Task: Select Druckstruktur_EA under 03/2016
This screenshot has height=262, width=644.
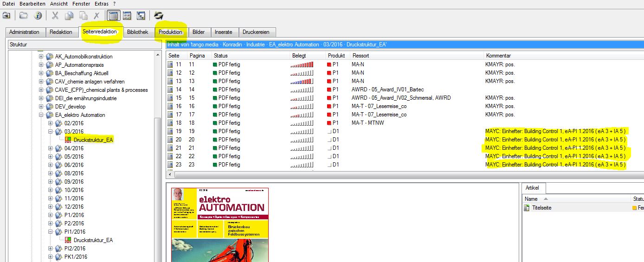Action: tap(93, 140)
